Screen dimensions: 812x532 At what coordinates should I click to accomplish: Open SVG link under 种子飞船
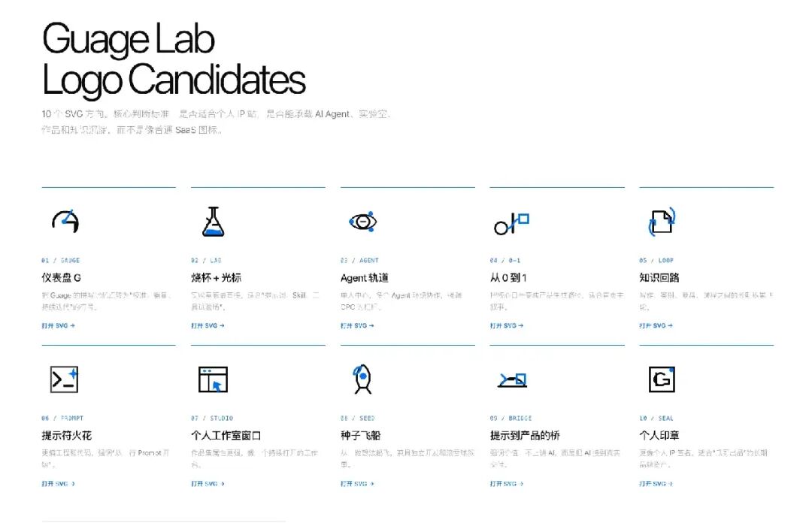coord(357,483)
